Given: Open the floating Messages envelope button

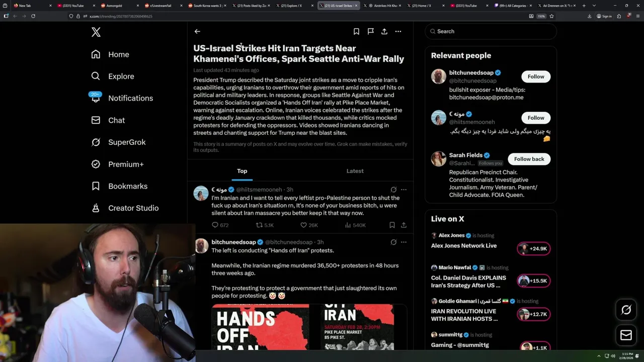Looking at the screenshot, I should 626,335.
